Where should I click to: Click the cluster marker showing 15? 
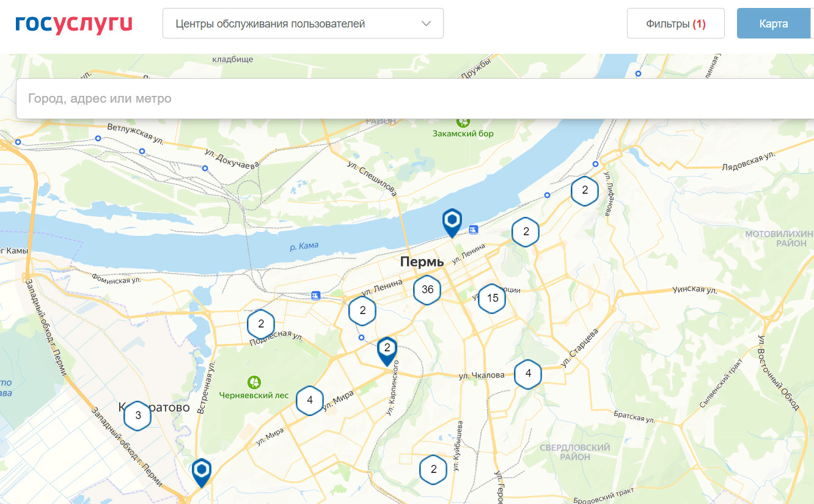pyautogui.click(x=493, y=299)
